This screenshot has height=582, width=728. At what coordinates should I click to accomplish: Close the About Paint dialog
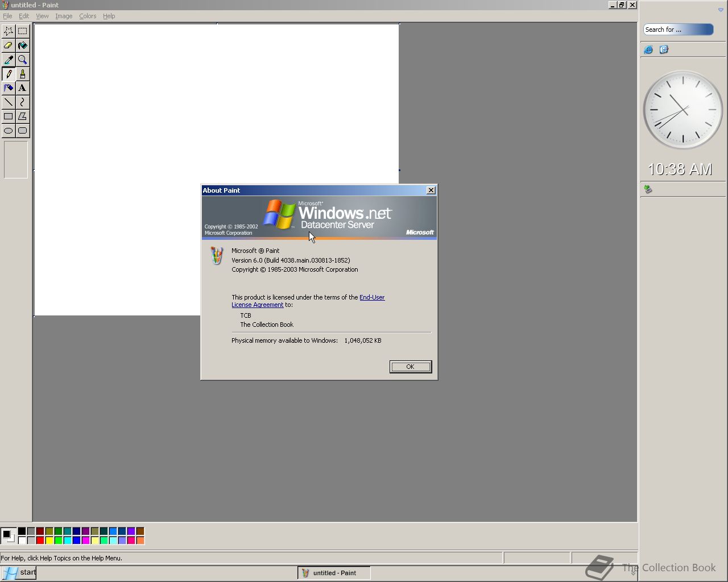click(431, 190)
